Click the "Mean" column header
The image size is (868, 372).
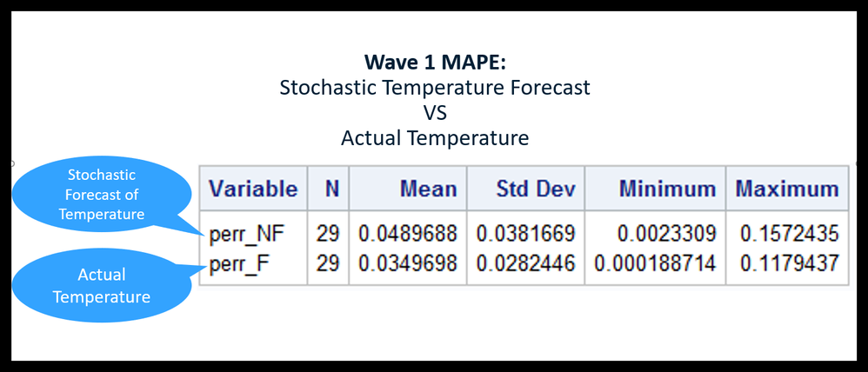[428, 189]
